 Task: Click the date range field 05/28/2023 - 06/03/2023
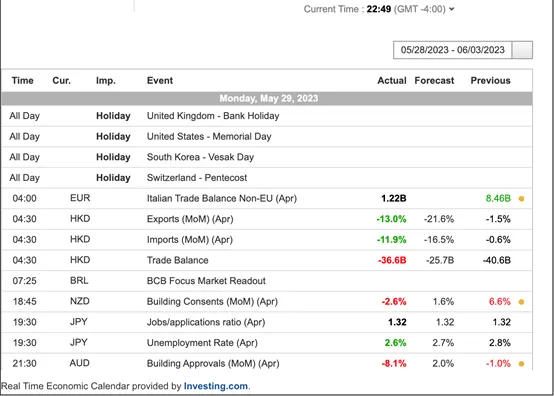click(452, 50)
